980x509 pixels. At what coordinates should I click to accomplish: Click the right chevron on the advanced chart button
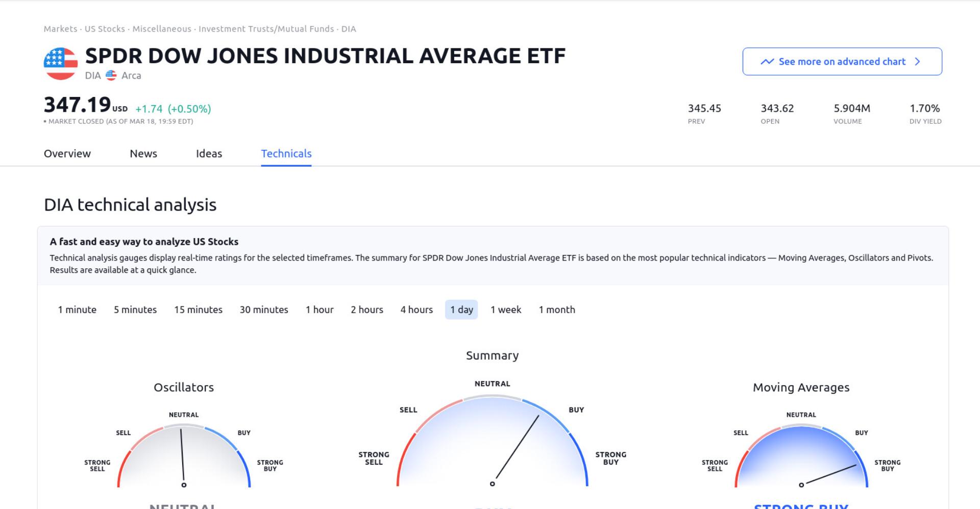[918, 62]
